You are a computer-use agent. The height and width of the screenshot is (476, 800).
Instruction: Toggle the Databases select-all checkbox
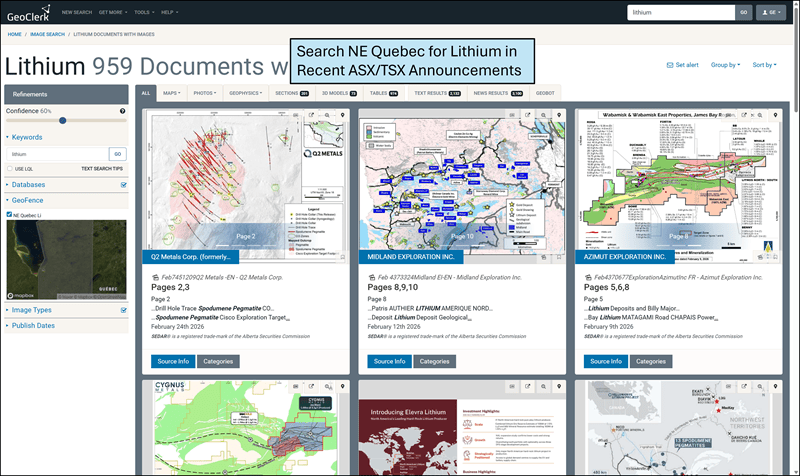[123, 185]
